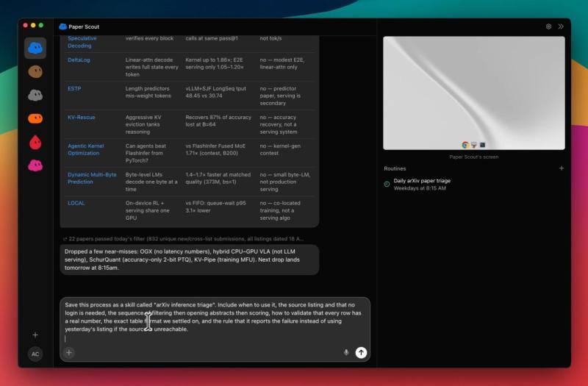
Task: Add a new routine with plus
Action: [562, 168]
